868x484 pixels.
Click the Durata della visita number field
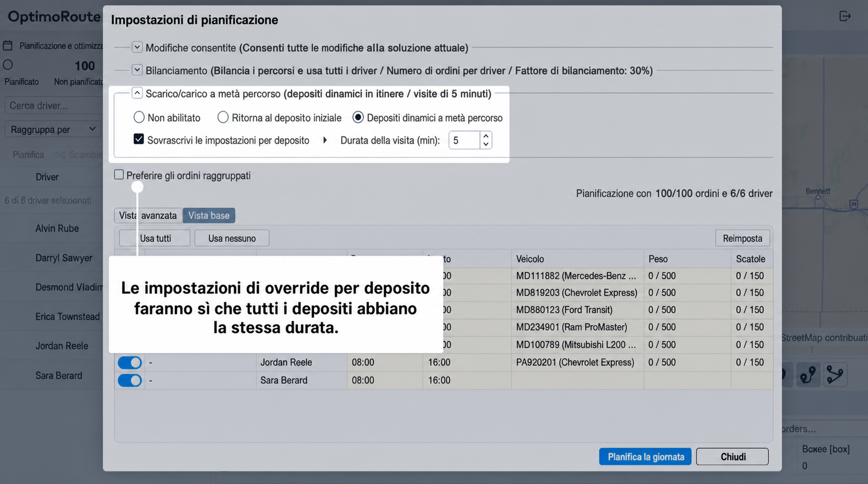[x=464, y=140]
